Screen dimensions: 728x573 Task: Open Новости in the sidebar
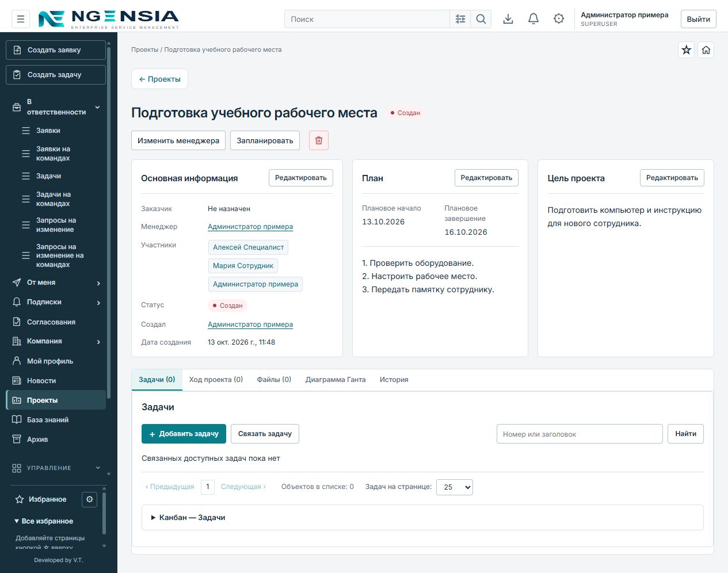[x=56, y=381]
